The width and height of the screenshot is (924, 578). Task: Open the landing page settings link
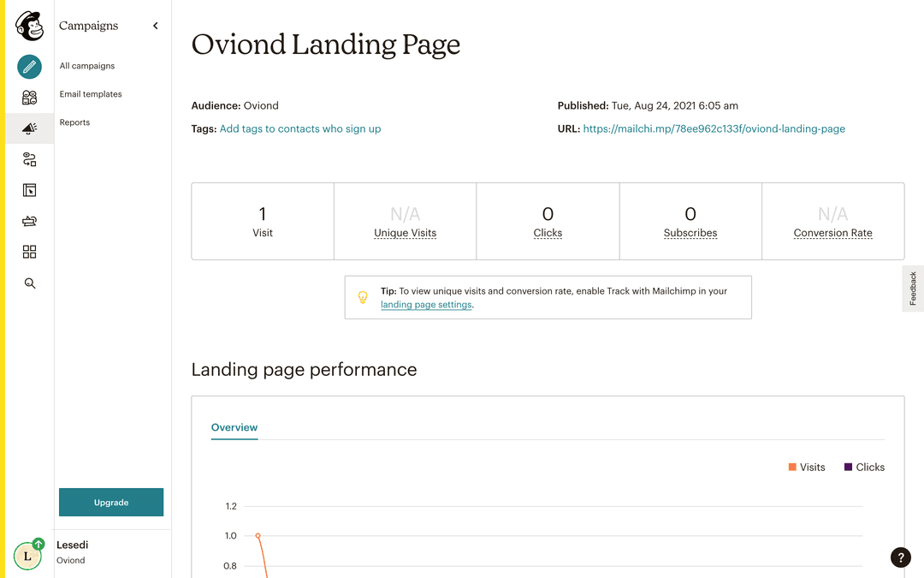coord(426,304)
